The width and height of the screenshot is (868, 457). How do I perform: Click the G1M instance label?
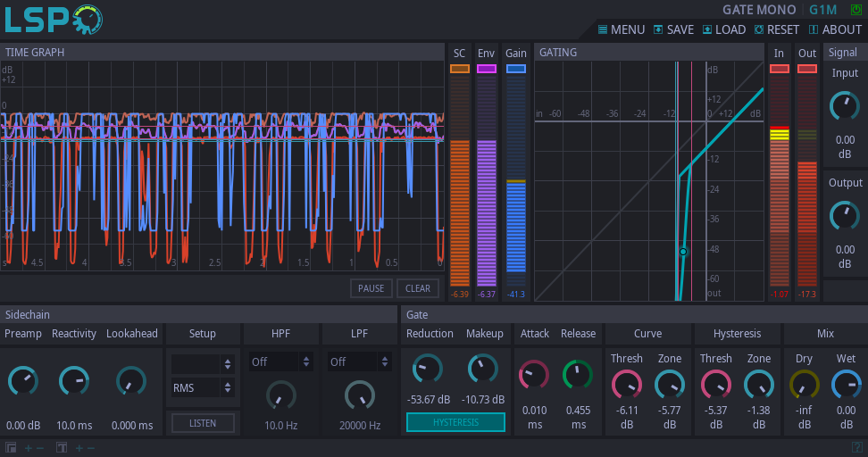(x=823, y=10)
